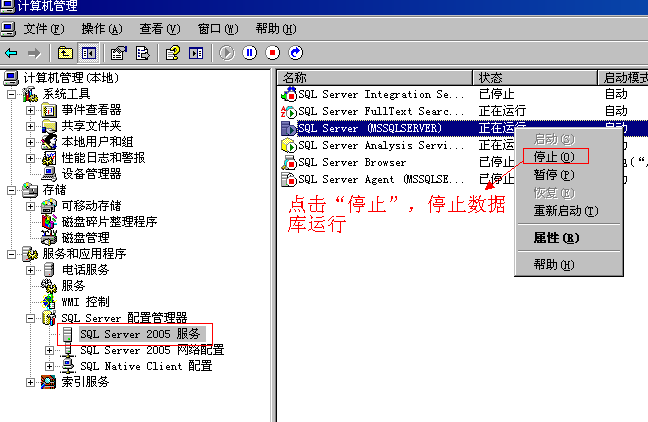Sort by the 名称 column header
The image size is (648, 422).
pos(375,78)
